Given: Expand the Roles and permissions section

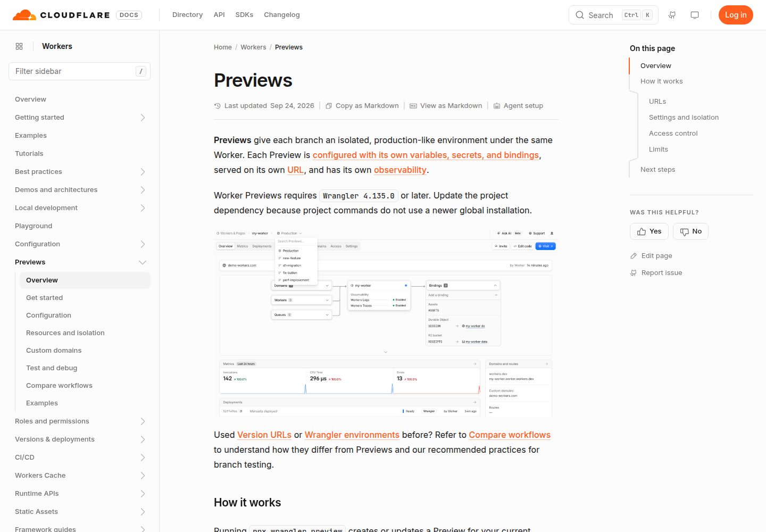Looking at the screenshot, I should (x=143, y=421).
